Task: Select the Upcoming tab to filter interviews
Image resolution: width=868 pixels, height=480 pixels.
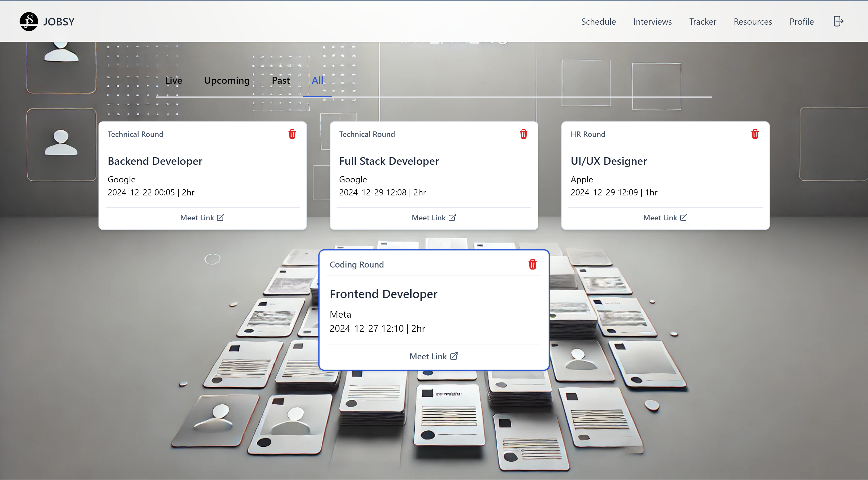Action: tap(227, 80)
